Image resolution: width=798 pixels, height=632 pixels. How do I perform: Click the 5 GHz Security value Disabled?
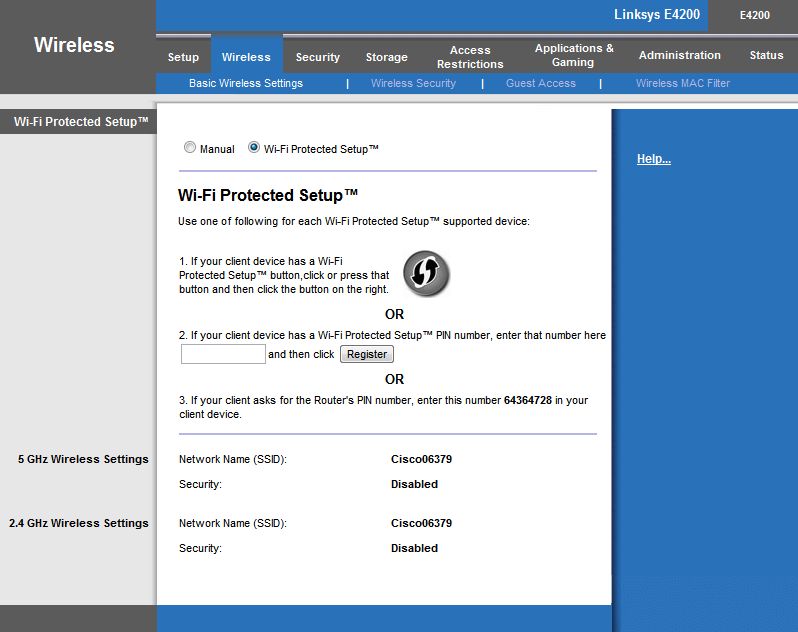(x=414, y=484)
